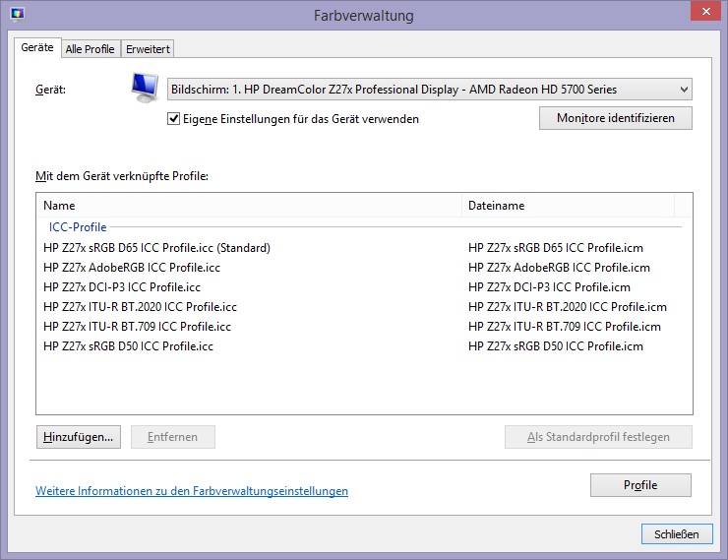Sort by the Dateiname column header
Image resolution: width=728 pixels, height=560 pixels.
click(x=568, y=206)
